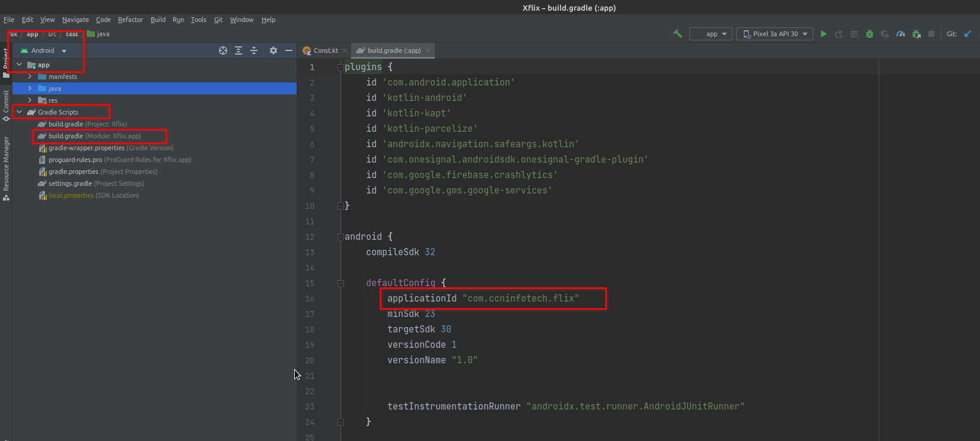Select proguard-rules.pro file
980x441 pixels.
114,160
